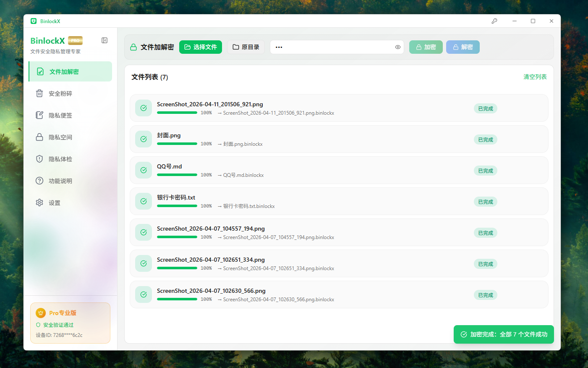Click 已完成 badge for QQ号.md
The width and height of the screenshot is (588, 368).
[x=486, y=171]
